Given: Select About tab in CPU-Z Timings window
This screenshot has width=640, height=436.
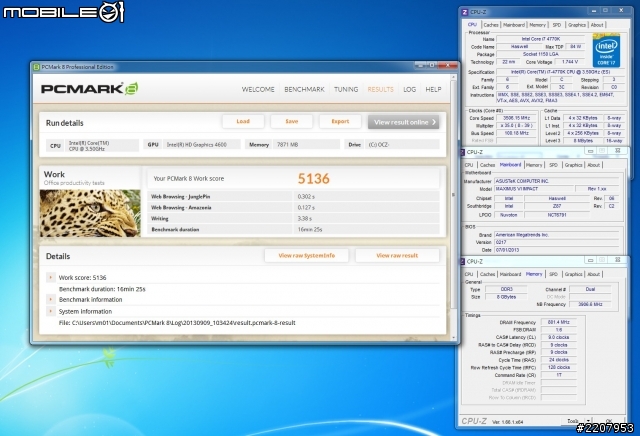Looking at the screenshot, I should [x=593, y=274].
